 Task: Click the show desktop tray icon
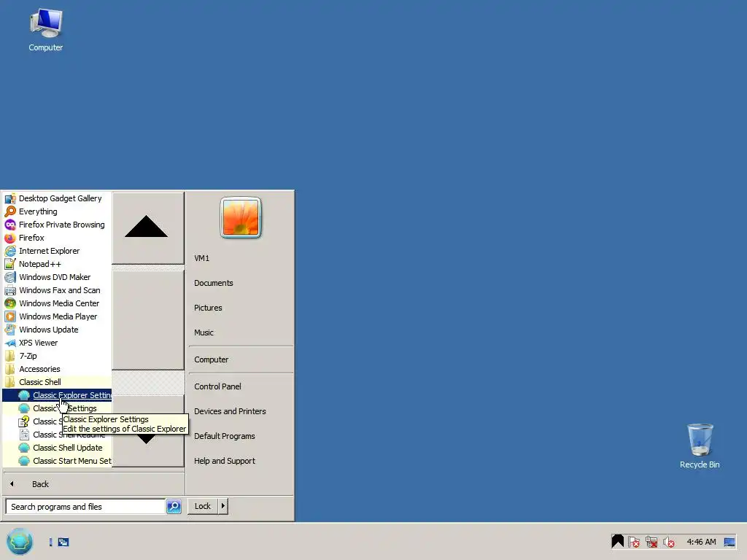point(729,542)
